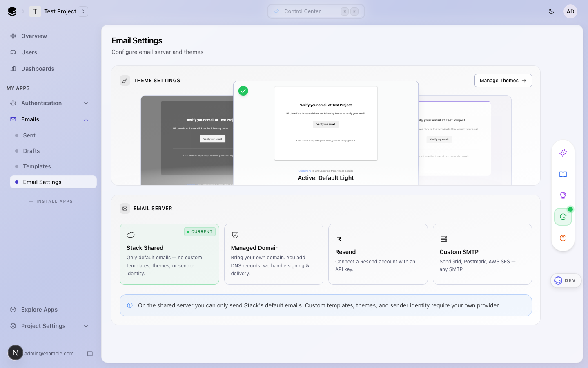Select the Managed Domain server card

274,254
